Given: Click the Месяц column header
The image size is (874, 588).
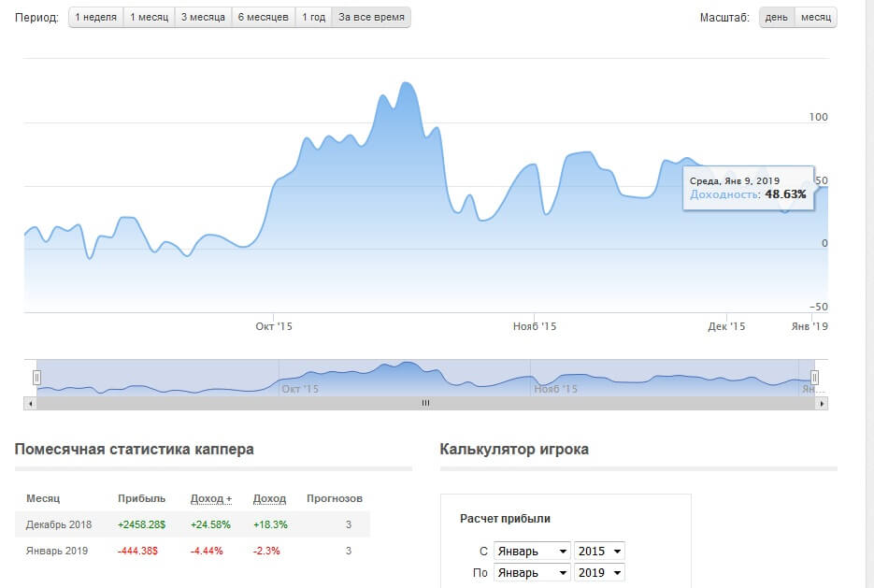Looking at the screenshot, I should coord(43,499).
